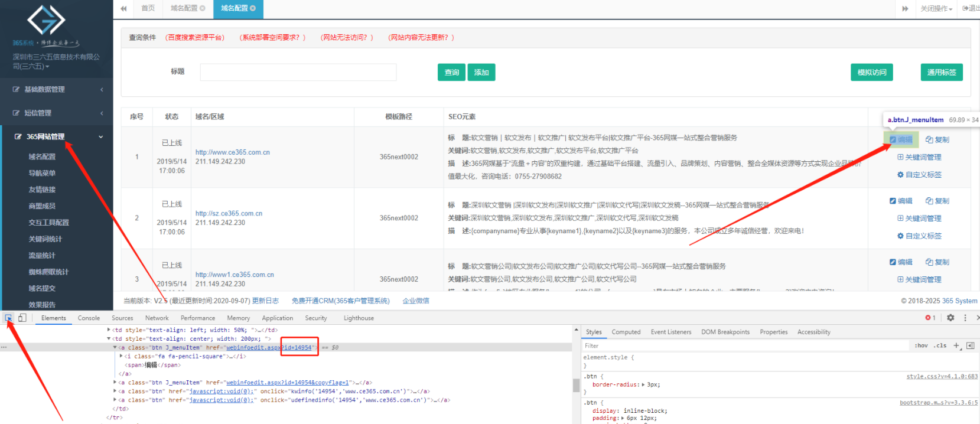The width and height of the screenshot is (980, 424).
Task: Click the tab scroll-left double arrow
Action: (x=123, y=8)
